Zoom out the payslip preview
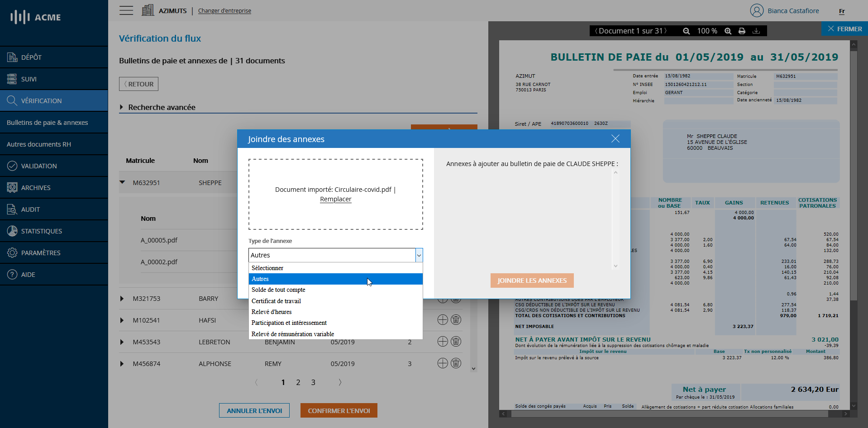 686,31
